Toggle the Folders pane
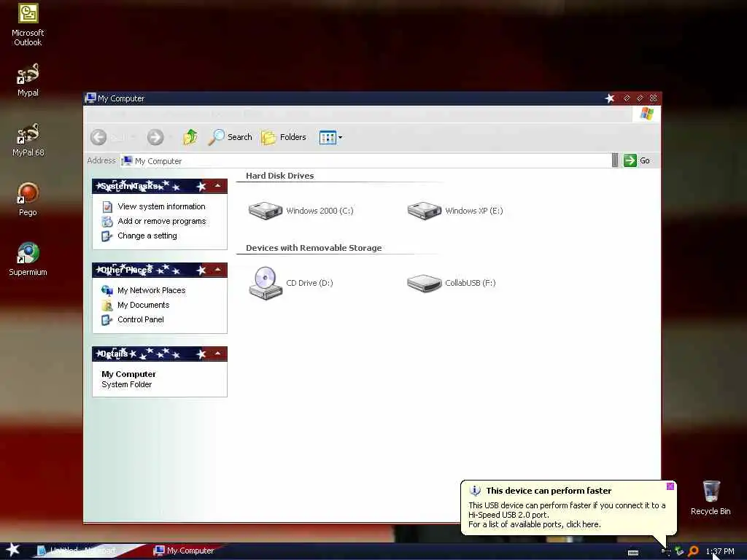Image resolution: width=747 pixels, height=560 pixels. coord(284,137)
